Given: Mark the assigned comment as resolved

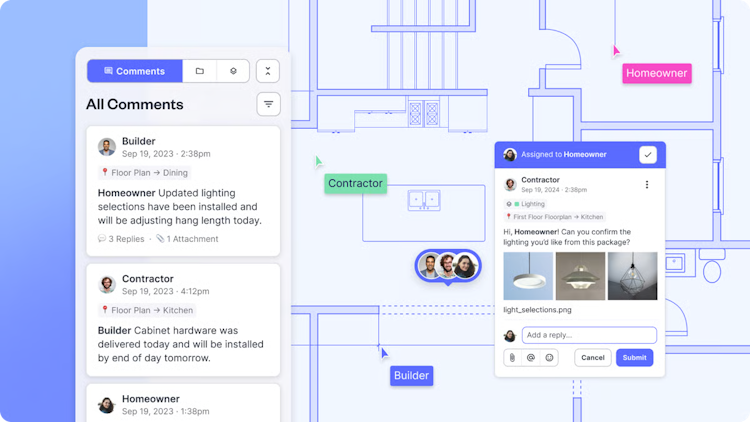Looking at the screenshot, I should pos(648,155).
